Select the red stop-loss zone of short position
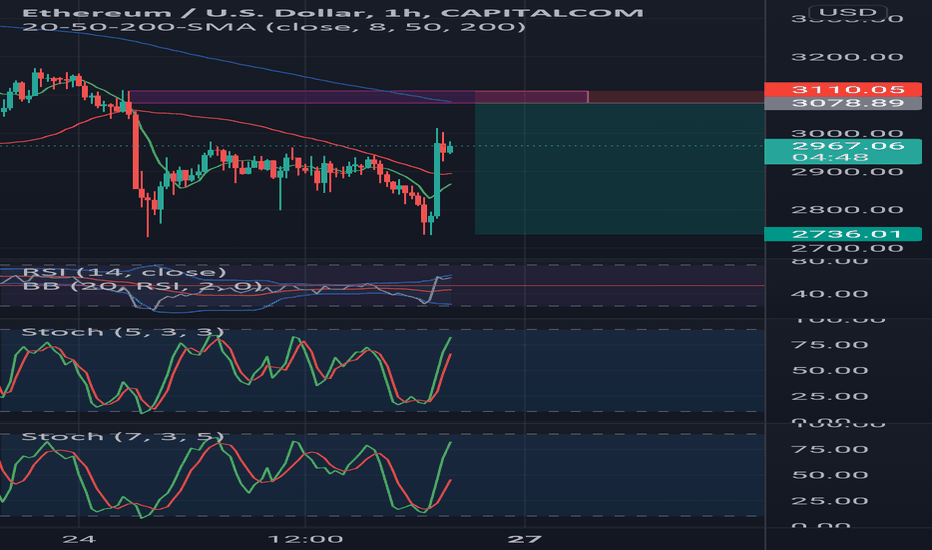 tap(619, 97)
